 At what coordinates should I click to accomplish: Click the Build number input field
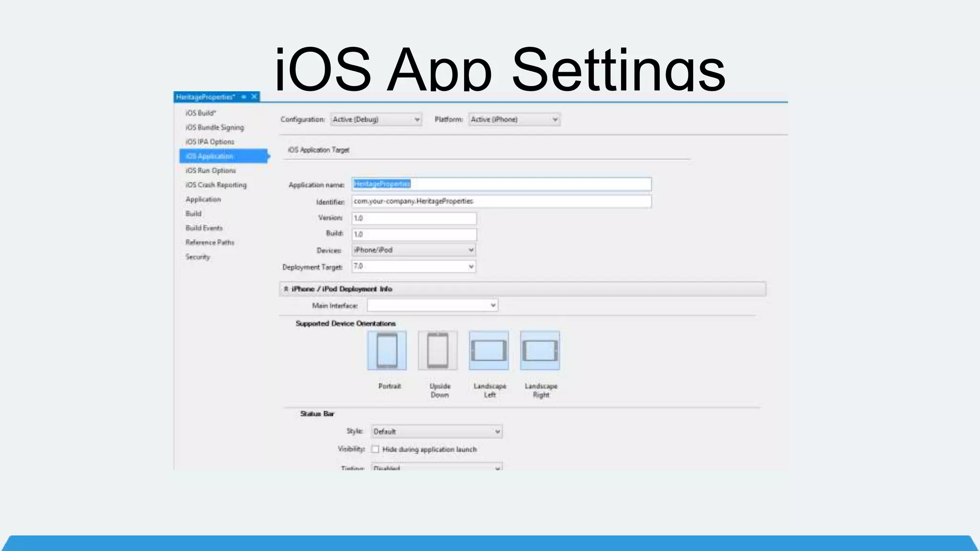coord(414,234)
